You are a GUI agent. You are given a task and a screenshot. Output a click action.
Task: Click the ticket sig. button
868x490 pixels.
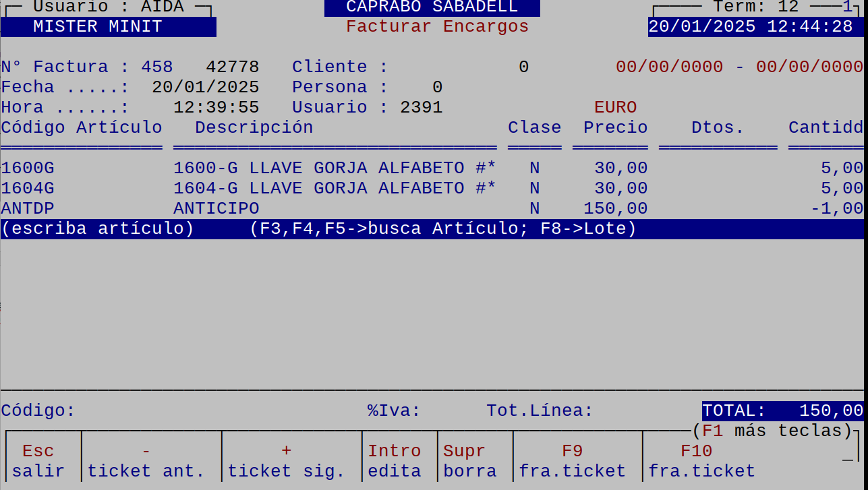(286, 460)
